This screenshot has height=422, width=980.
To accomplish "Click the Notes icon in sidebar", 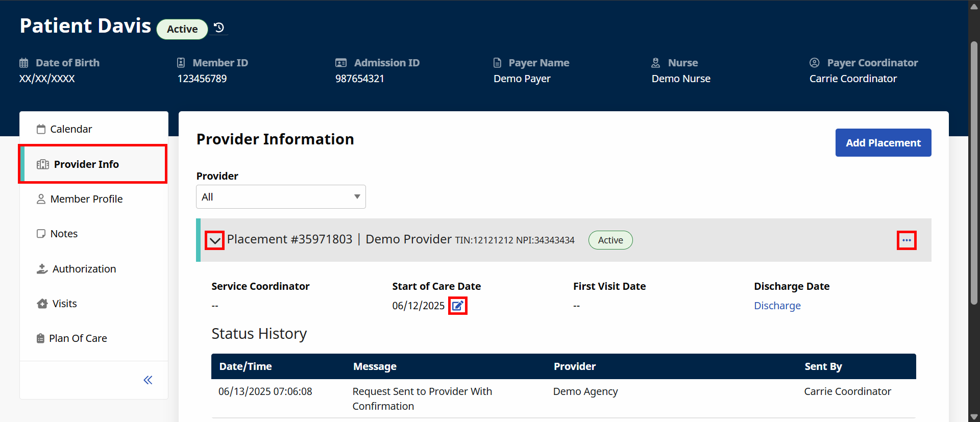I will click(x=41, y=234).
